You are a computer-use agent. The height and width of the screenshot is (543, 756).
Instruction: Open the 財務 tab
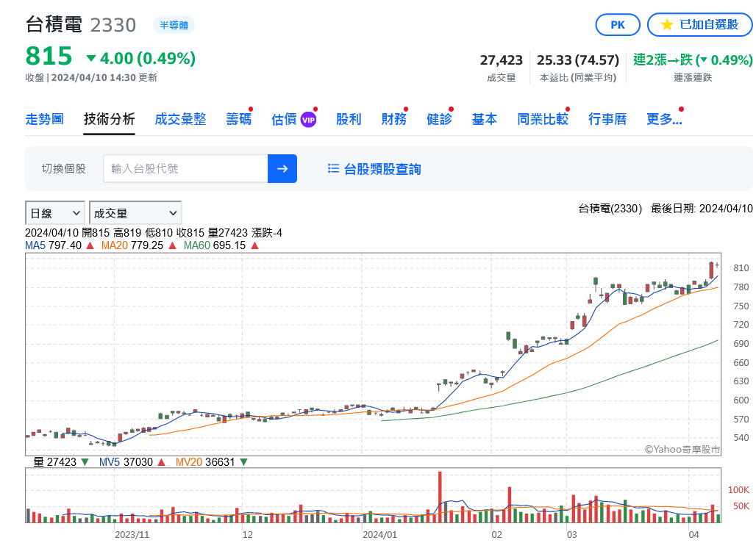(x=394, y=119)
